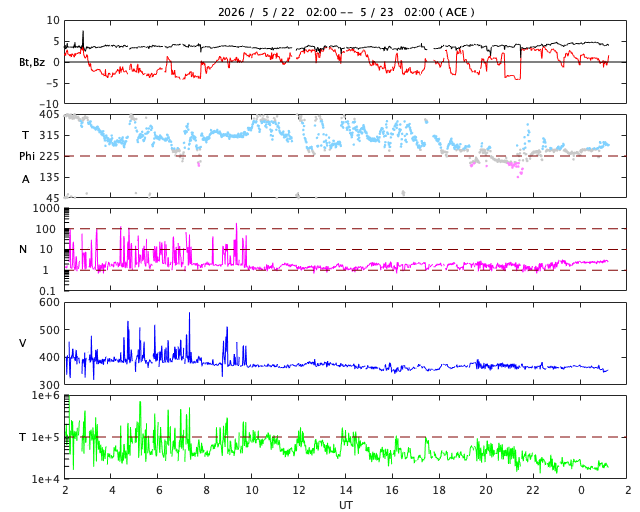The width and height of the screenshot is (640, 512).
Task: Click the "T" label beside 1e+5
Action: tap(23, 437)
